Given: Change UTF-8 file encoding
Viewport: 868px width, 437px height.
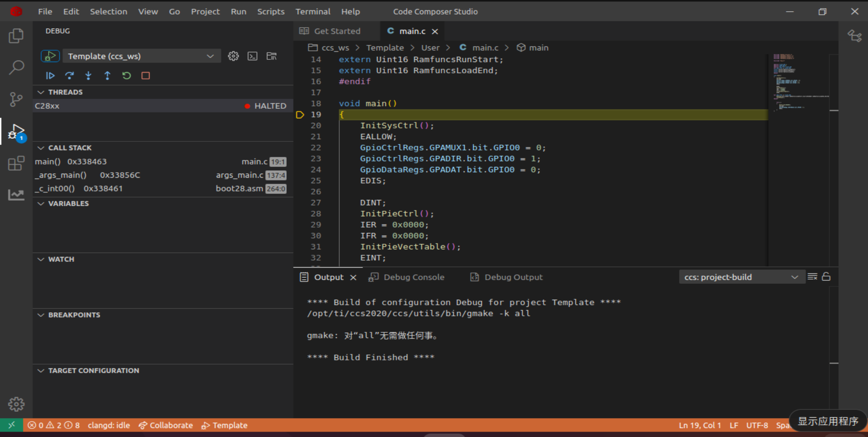Looking at the screenshot, I should (757, 425).
